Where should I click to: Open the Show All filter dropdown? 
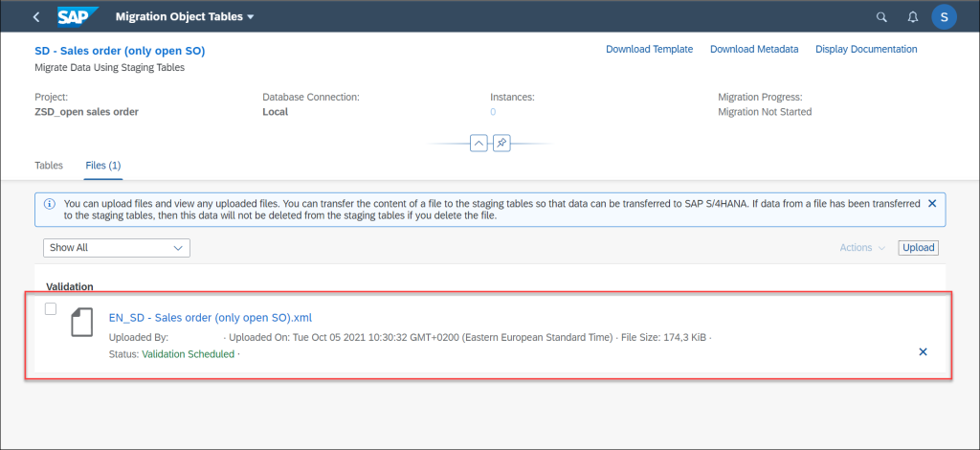click(x=116, y=247)
